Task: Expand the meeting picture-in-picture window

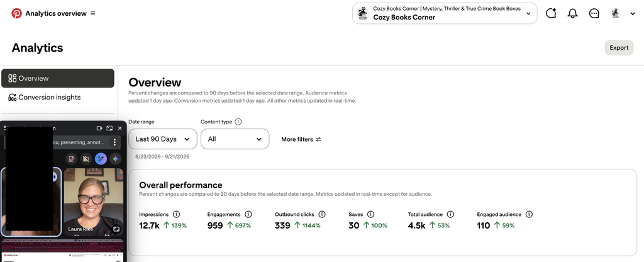Action: (x=109, y=128)
